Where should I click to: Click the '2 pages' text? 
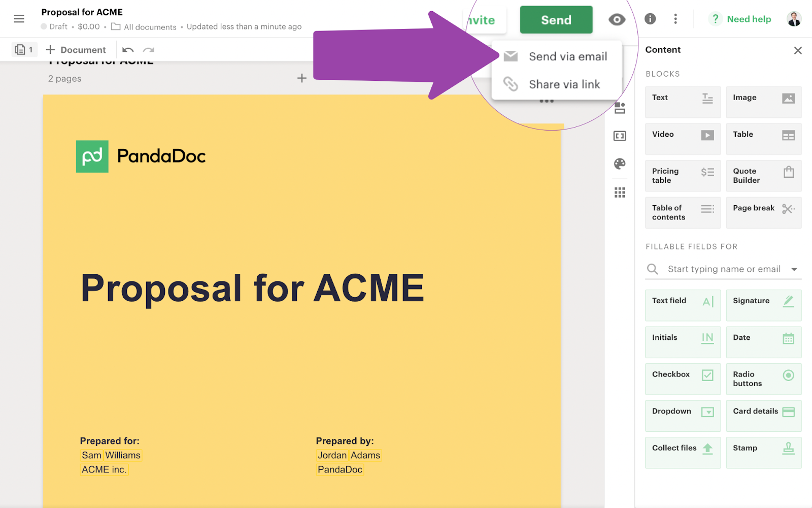tap(65, 79)
